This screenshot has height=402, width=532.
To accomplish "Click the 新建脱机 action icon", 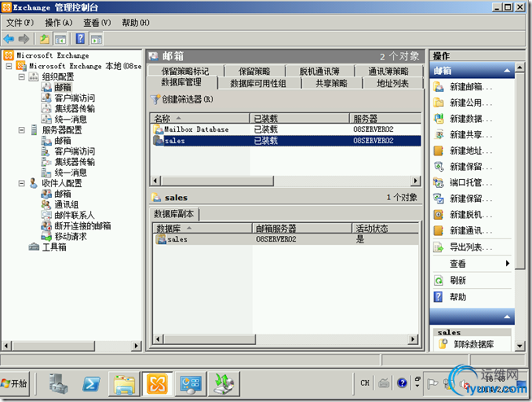I will pyautogui.click(x=438, y=215).
